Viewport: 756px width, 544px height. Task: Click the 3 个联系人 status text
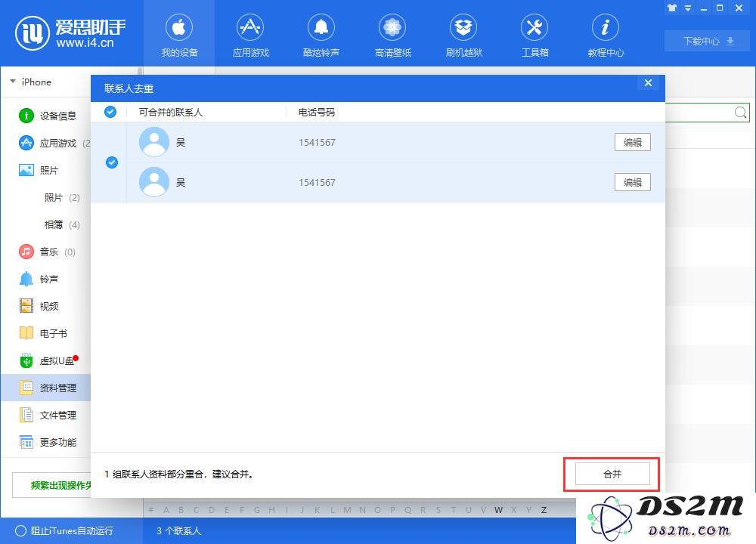[178, 531]
